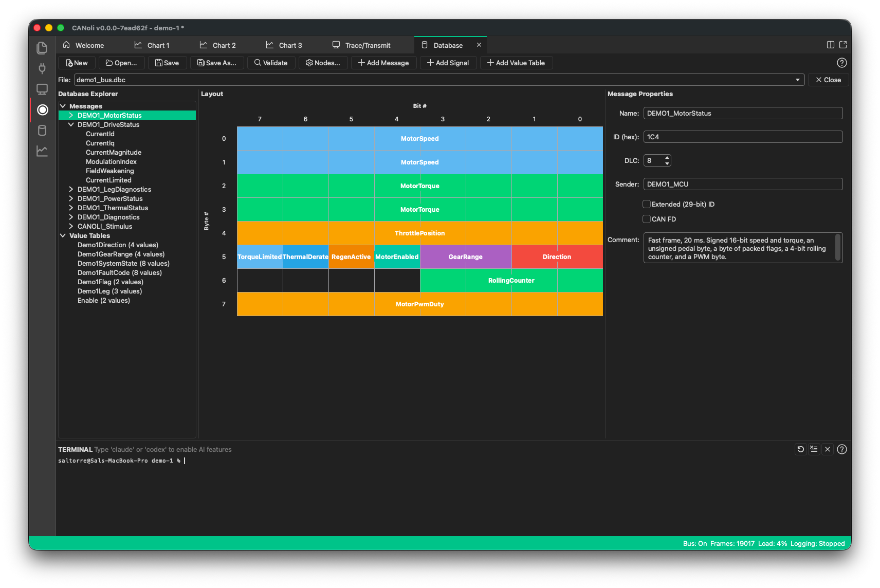Open Nodes... settings

pyautogui.click(x=323, y=63)
